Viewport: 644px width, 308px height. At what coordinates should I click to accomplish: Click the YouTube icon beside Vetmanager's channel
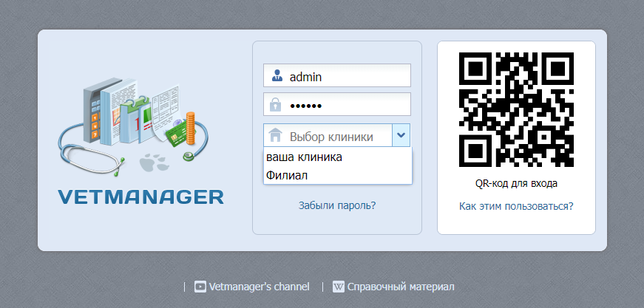tap(200, 287)
